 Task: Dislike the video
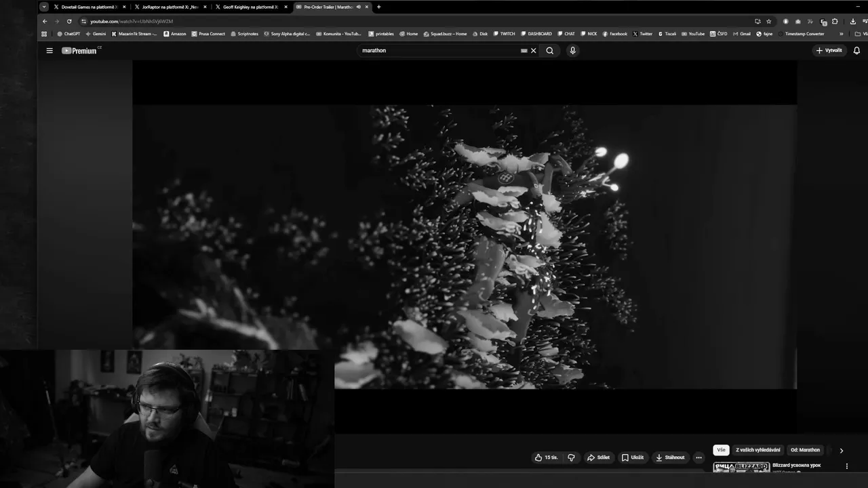[571, 457]
